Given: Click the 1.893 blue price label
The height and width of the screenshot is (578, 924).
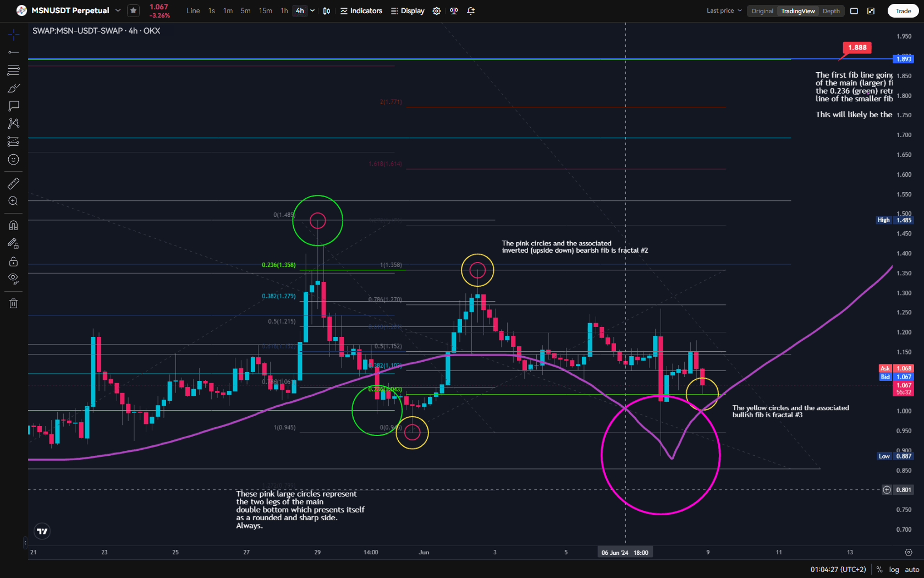Looking at the screenshot, I should point(904,59).
